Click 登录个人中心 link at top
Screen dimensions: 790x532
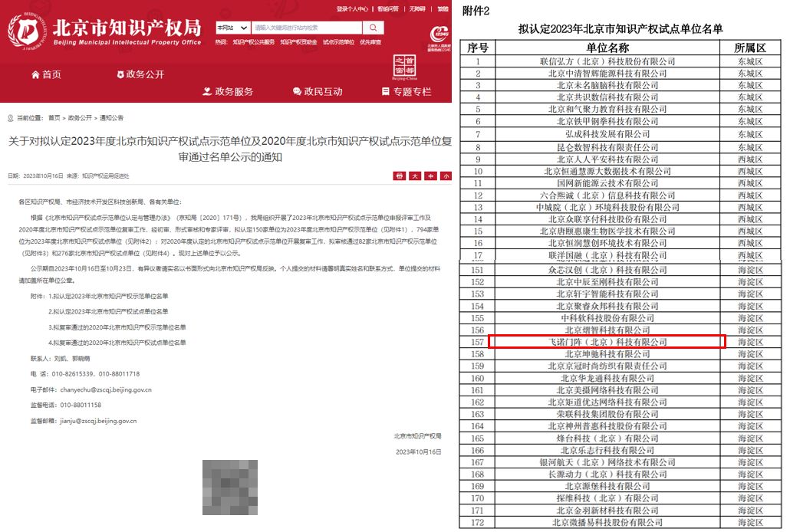(x=352, y=9)
